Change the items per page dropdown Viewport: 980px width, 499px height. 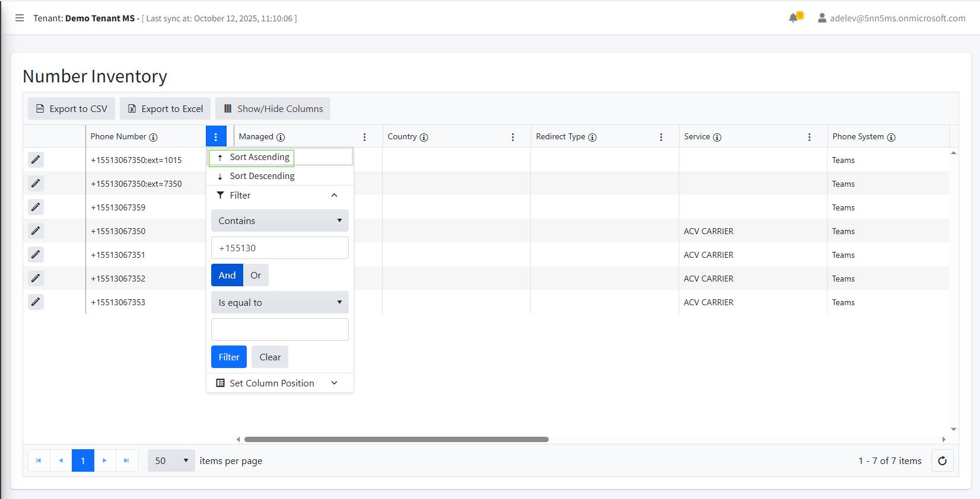[x=171, y=460]
